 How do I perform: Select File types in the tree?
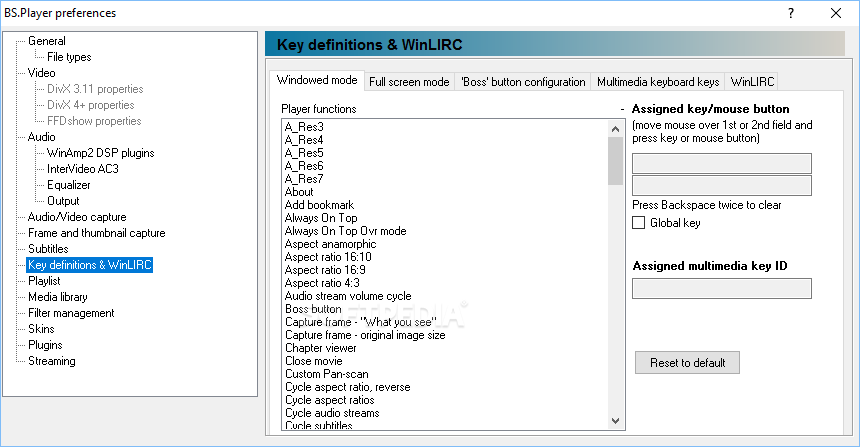coord(69,57)
